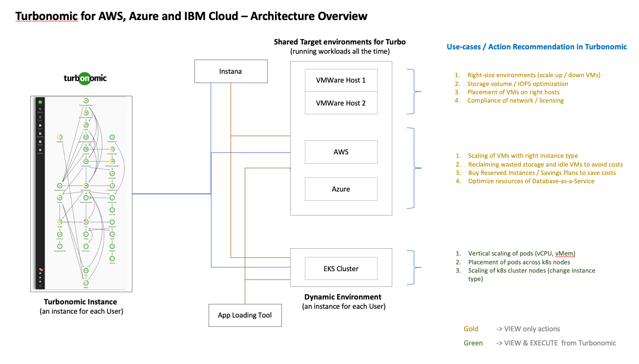Click '-> VIEW only actions' legend text
This screenshot has width=639, height=364.
(x=528, y=329)
